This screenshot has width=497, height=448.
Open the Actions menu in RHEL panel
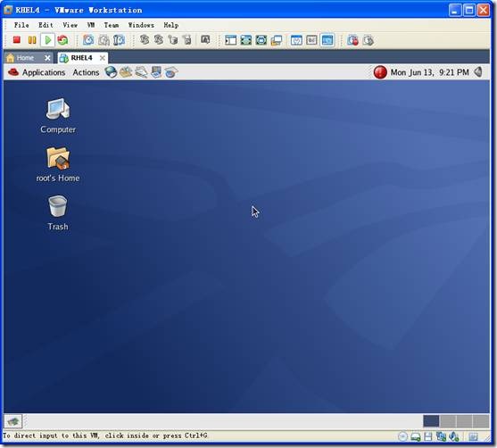(86, 72)
